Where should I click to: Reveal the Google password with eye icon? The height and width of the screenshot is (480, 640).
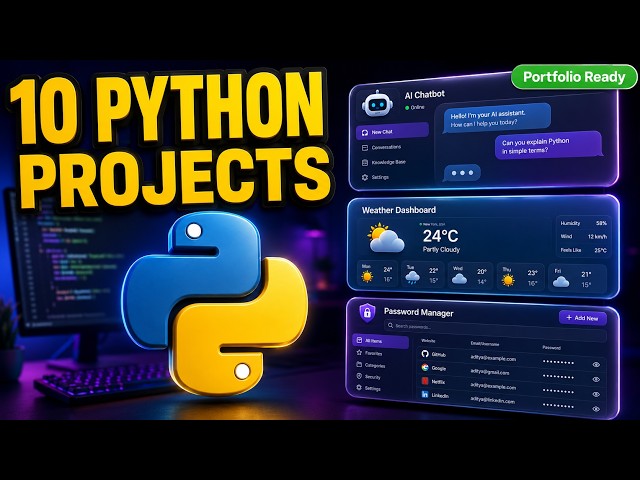click(x=596, y=379)
